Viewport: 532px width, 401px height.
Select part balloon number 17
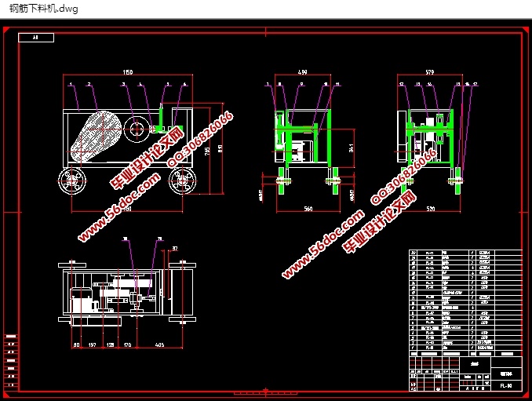[x=476, y=84]
